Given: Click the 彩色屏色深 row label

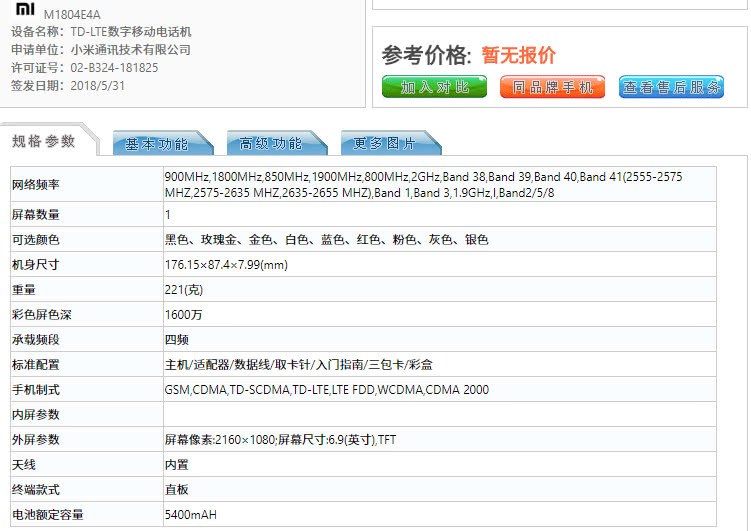Looking at the screenshot, I should coord(41,315).
